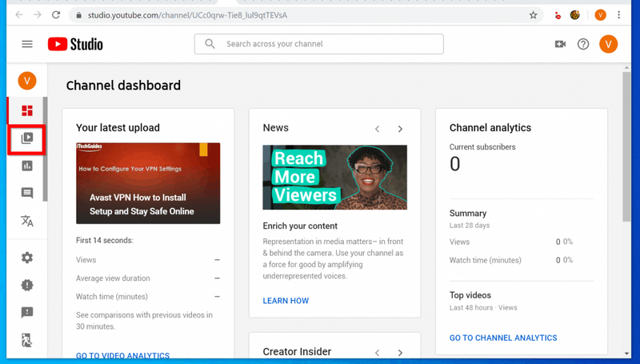
Task: Click the channel avatar in sidebar
Action: click(x=27, y=81)
